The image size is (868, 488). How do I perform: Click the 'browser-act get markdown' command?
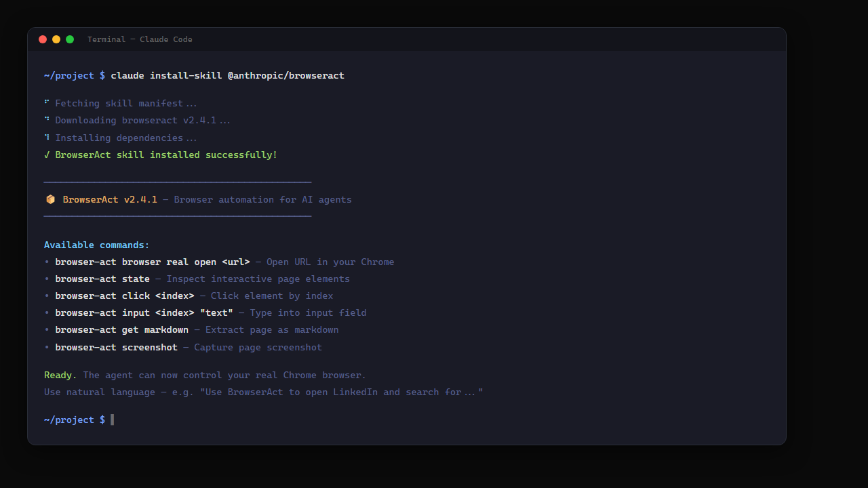pos(122,329)
